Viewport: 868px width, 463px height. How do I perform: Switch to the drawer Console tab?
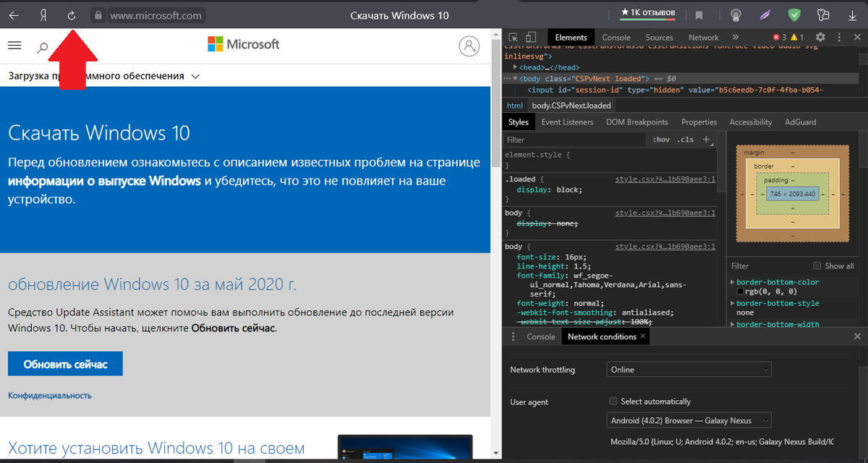(x=541, y=336)
